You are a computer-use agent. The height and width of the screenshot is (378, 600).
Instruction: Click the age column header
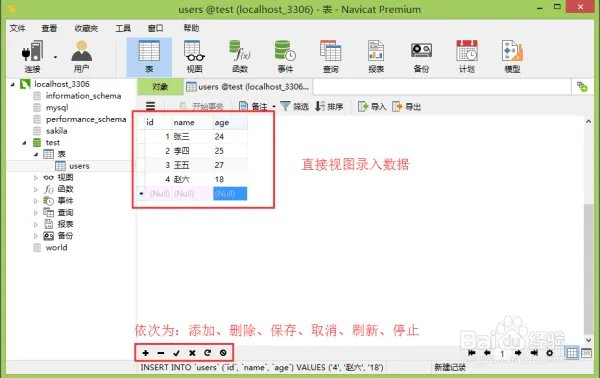[230, 122]
